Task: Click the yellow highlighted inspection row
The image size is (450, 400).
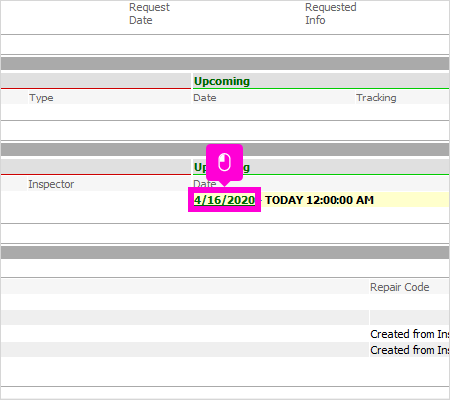Action: click(x=321, y=200)
